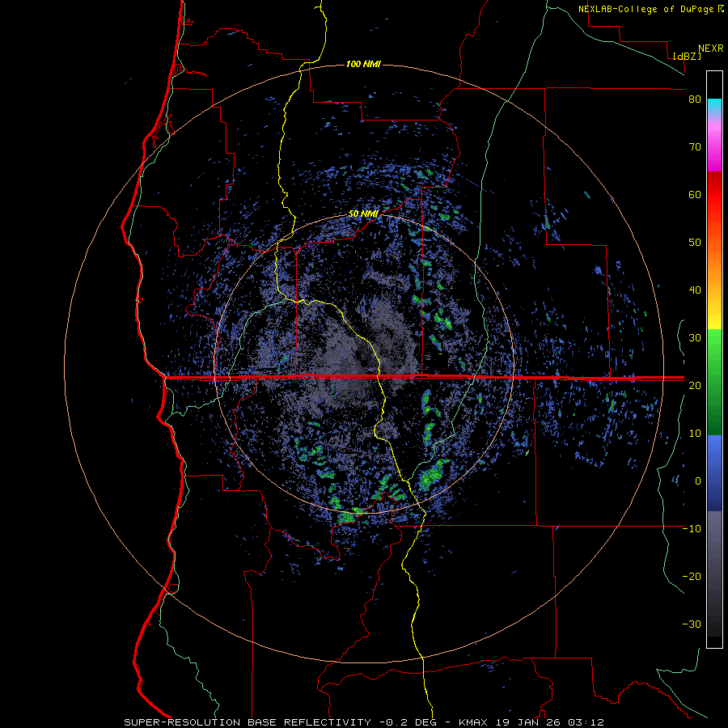This screenshot has width=728, height=728.
Task: Click the 50 NMI range ring label
Action: (363, 214)
